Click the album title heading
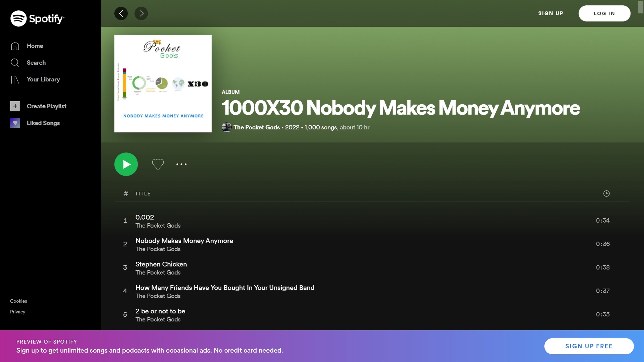The image size is (644, 362). pos(401,108)
